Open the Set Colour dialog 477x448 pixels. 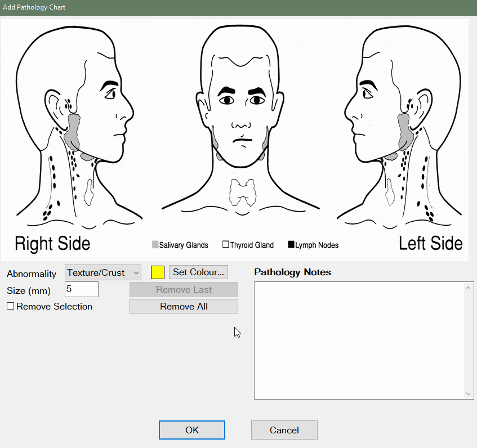(x=198, y=272)
